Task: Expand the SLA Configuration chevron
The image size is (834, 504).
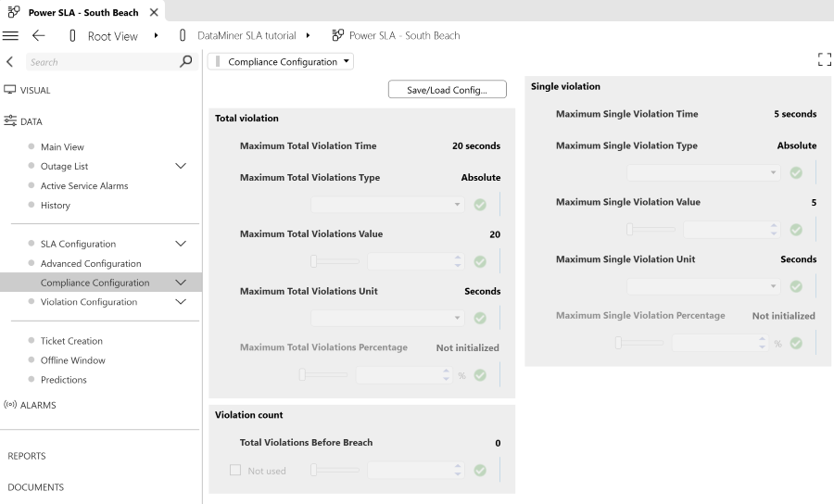Action: click(x=181, y=244)
